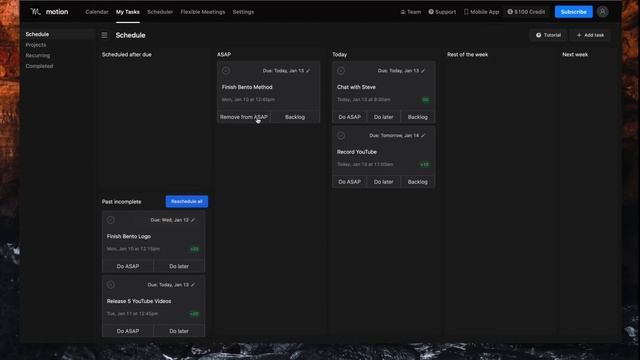The height and width of the screenshot is (360, 640).
Task: Open Projects in the sidebar
Action: tap(36, 45)
